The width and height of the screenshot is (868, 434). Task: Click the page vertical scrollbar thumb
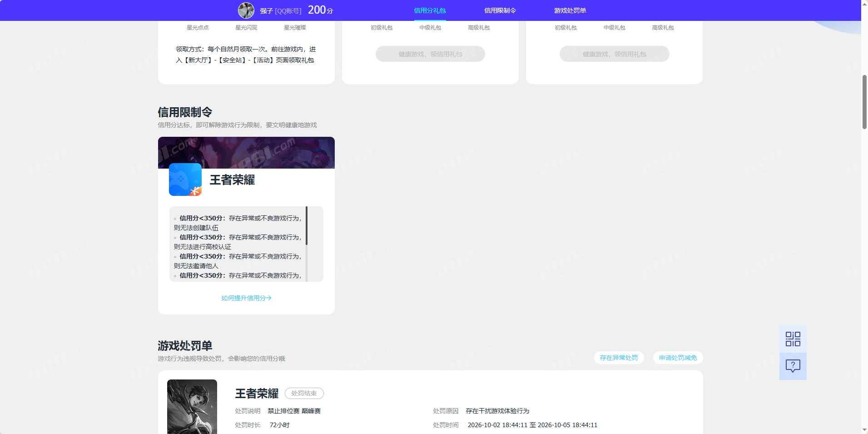coord(864,102)
